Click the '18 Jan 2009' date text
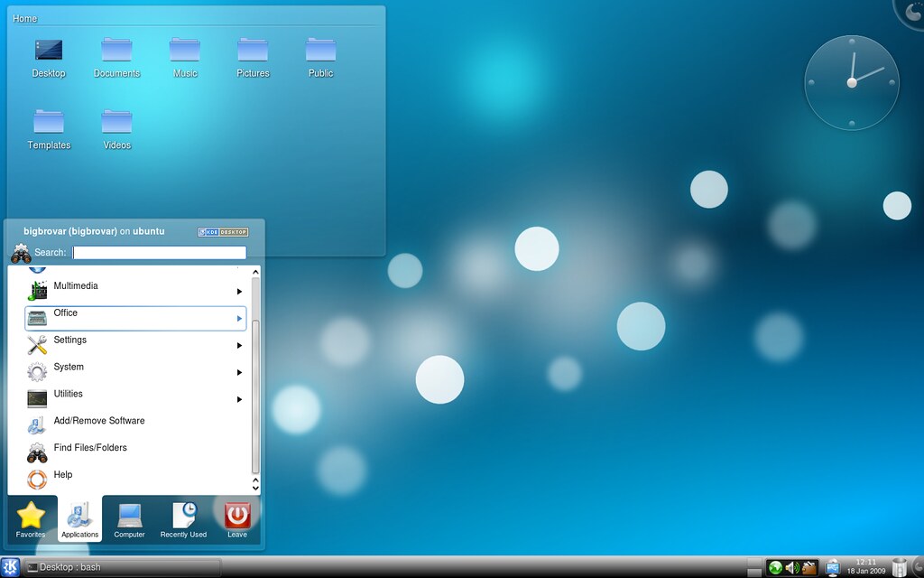This screenshot has width=924, height=578. (866, 571)
